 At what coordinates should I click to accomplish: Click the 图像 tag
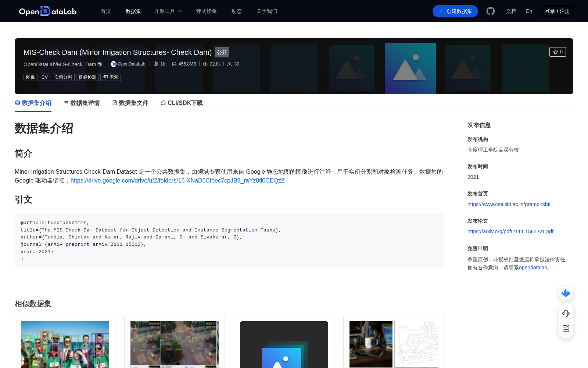[x=31, y=77]
